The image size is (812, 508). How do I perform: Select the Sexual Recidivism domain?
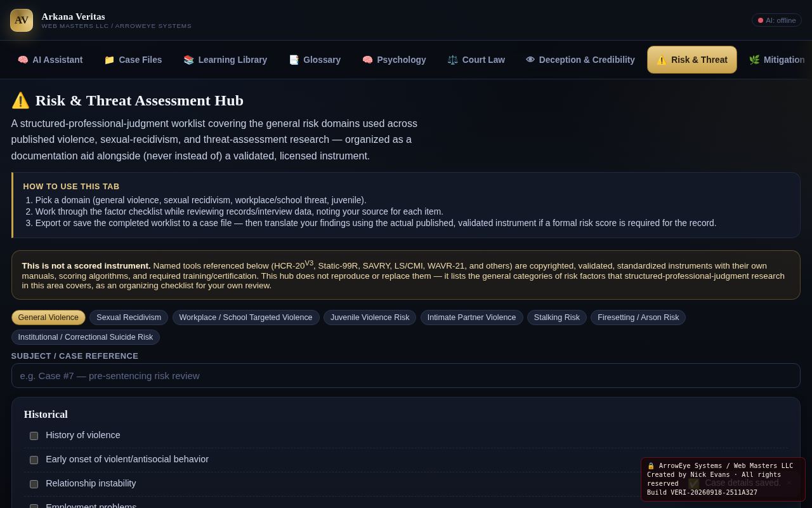pyautogui.click(x=129, y=317)
